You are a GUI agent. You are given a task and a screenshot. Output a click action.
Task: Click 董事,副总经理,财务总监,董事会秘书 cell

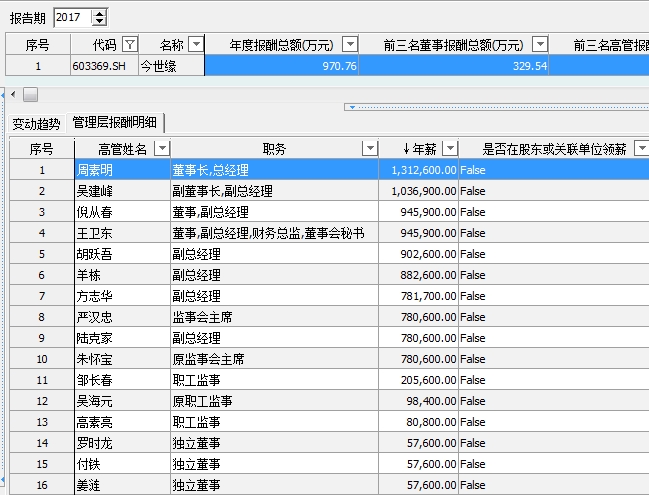coord(275,233)
